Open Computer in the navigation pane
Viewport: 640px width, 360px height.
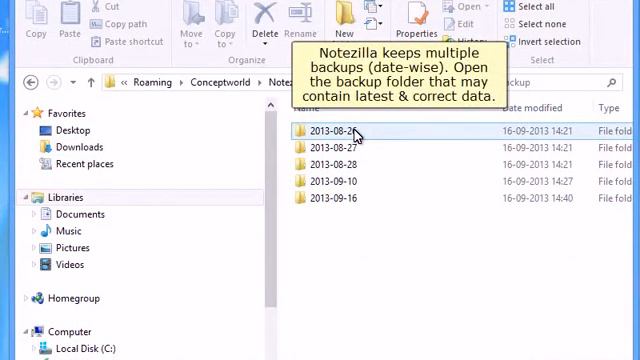[x=69, y=332]
